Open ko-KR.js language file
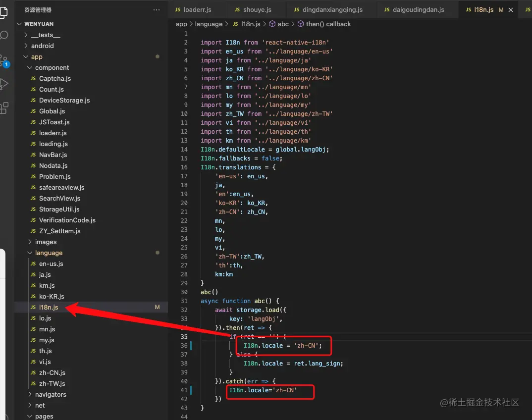 point(52,296)
